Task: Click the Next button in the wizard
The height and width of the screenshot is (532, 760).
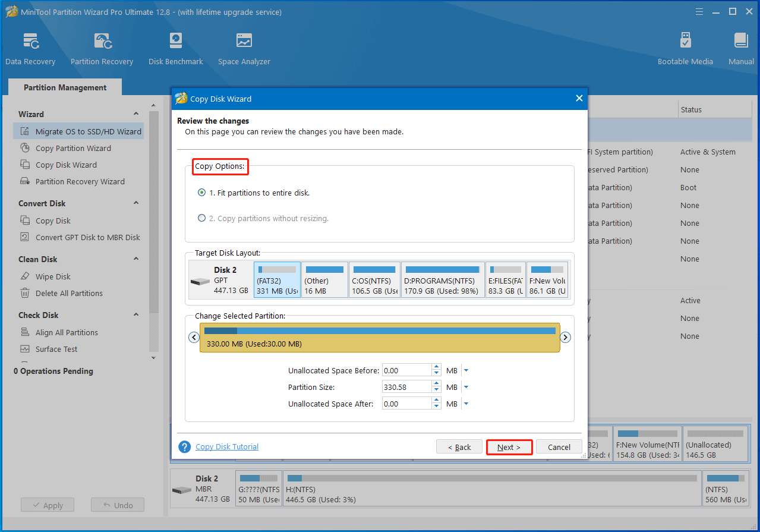Action: (509, 447)
